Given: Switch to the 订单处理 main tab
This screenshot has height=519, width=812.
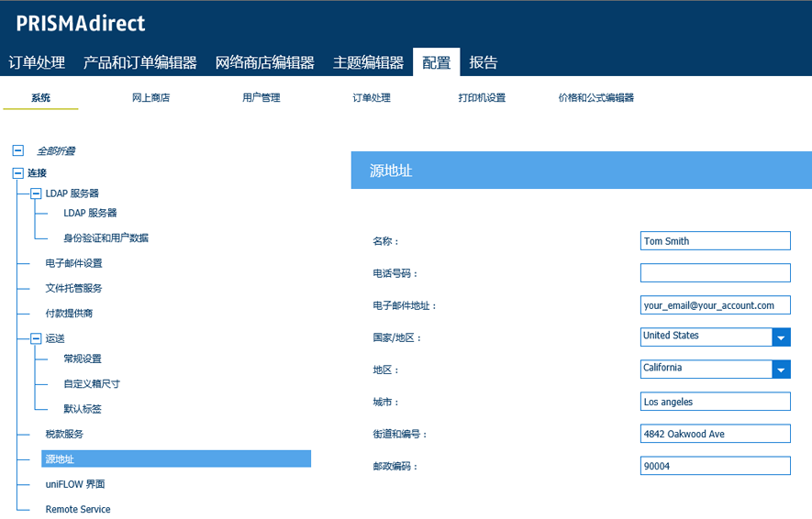Looking at the screenshot, I should point(37,62).
